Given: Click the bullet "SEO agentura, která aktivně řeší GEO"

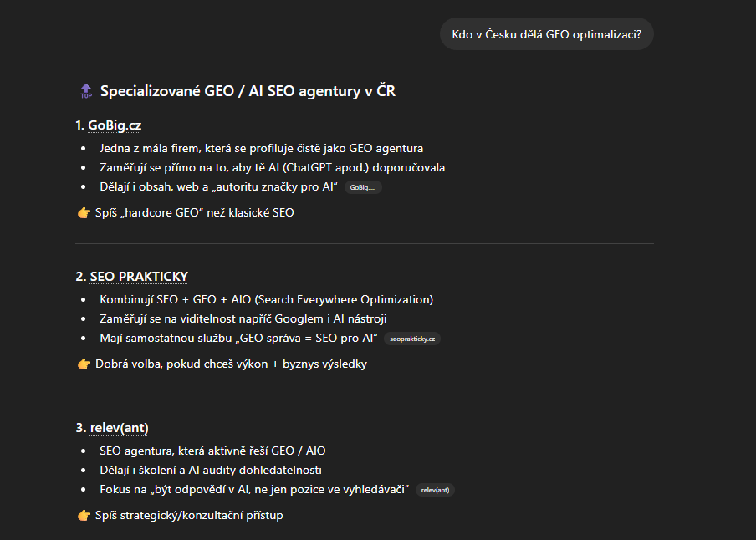Looking at the screenshot, I should pos(212,451).
